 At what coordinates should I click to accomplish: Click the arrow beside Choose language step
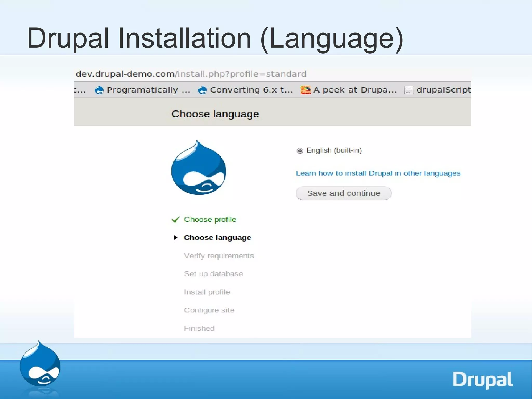175,237
